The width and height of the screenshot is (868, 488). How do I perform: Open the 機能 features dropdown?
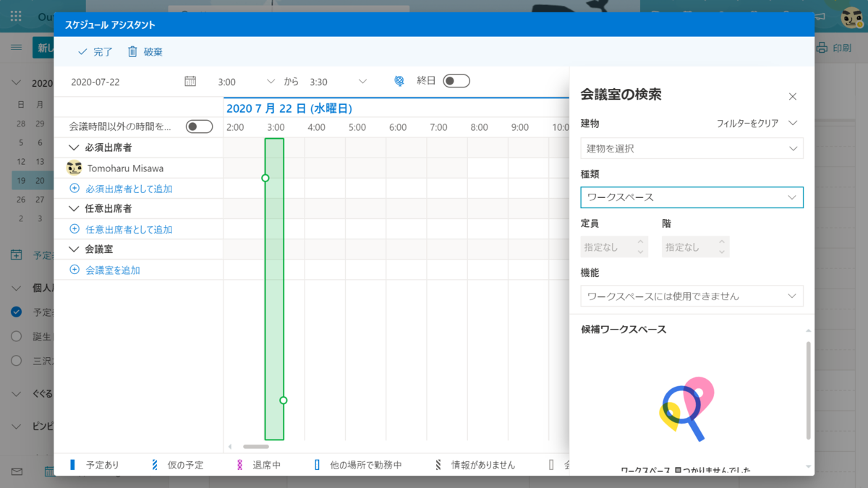pyautogui.click(x=692, y=296)
